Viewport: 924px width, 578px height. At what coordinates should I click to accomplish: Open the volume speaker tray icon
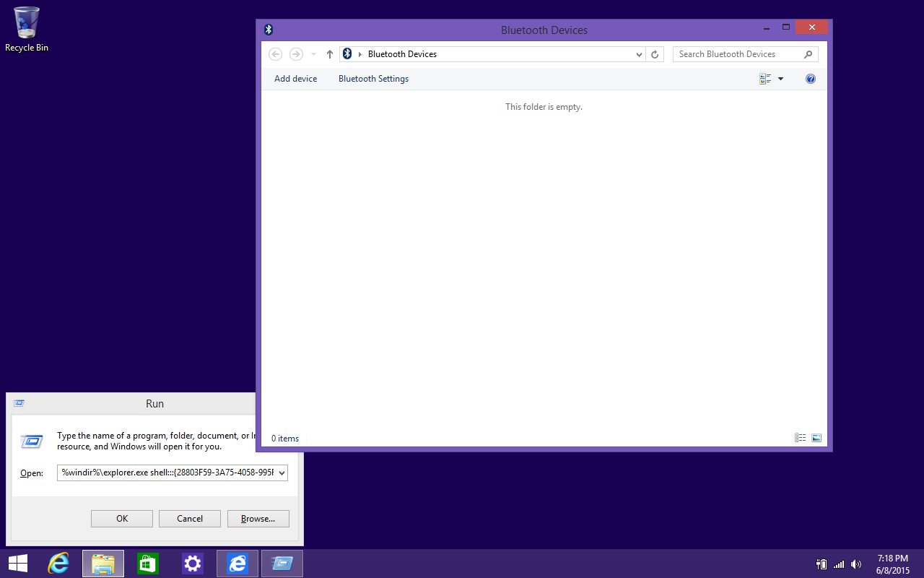(856, 564)
